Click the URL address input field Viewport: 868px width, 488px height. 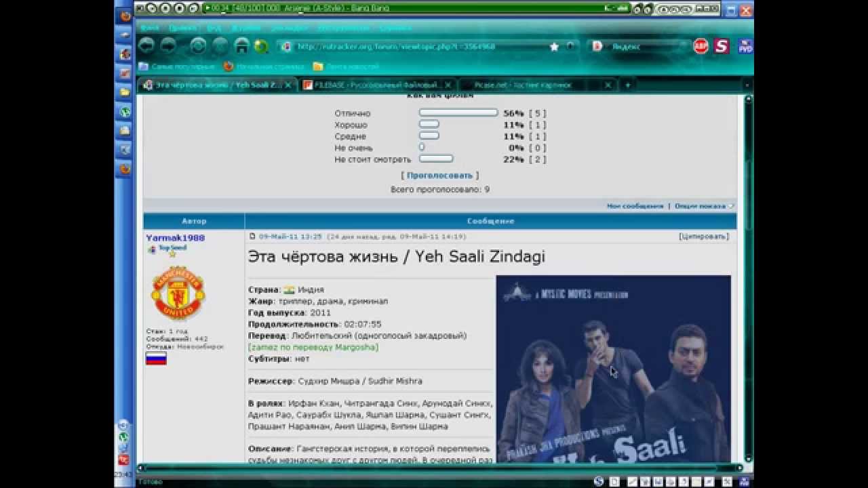point(420,47)
